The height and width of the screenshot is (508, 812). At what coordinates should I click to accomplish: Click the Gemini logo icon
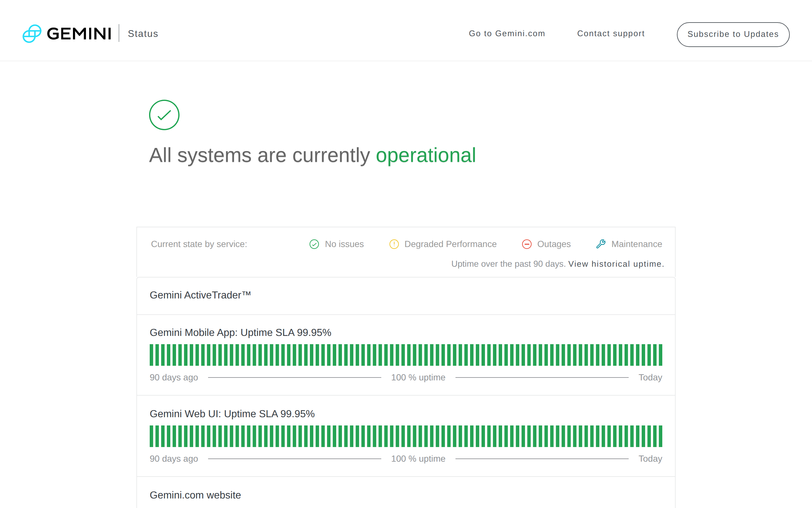32,34
